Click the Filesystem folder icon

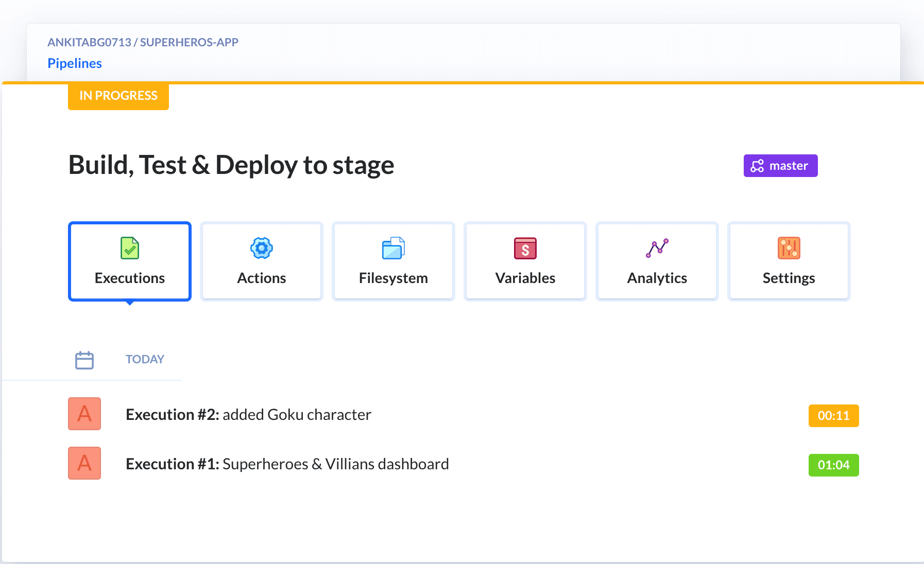click(x=393, y=248)
